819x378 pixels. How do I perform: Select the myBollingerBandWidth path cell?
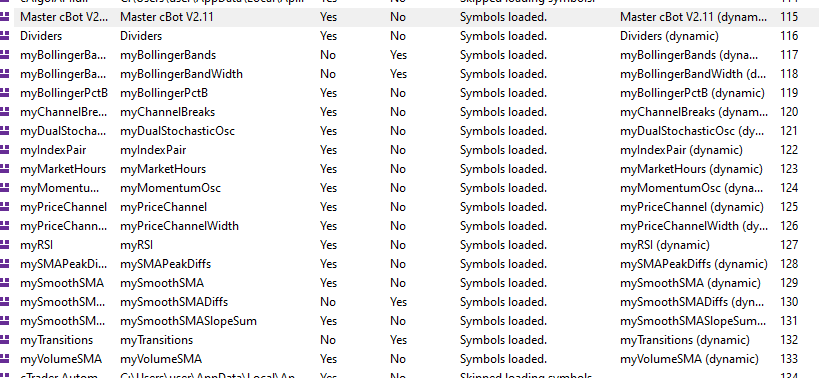click(x=181, y=74)
